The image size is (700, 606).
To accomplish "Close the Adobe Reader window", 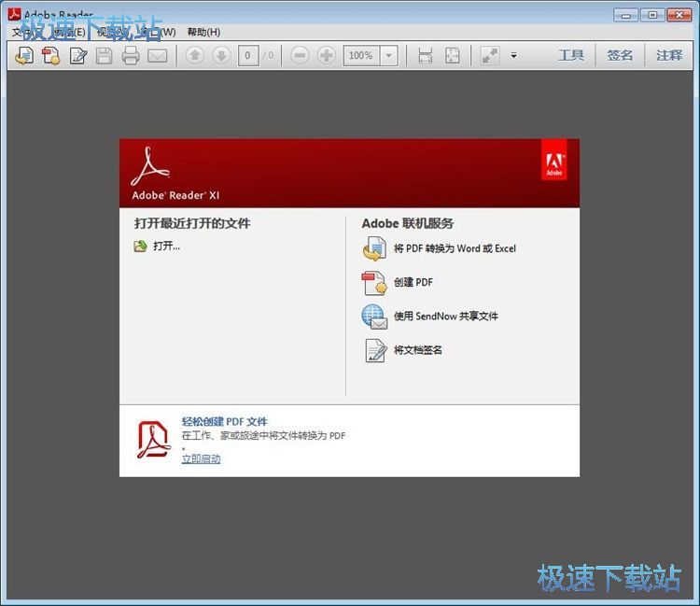I will pos(679,15).
